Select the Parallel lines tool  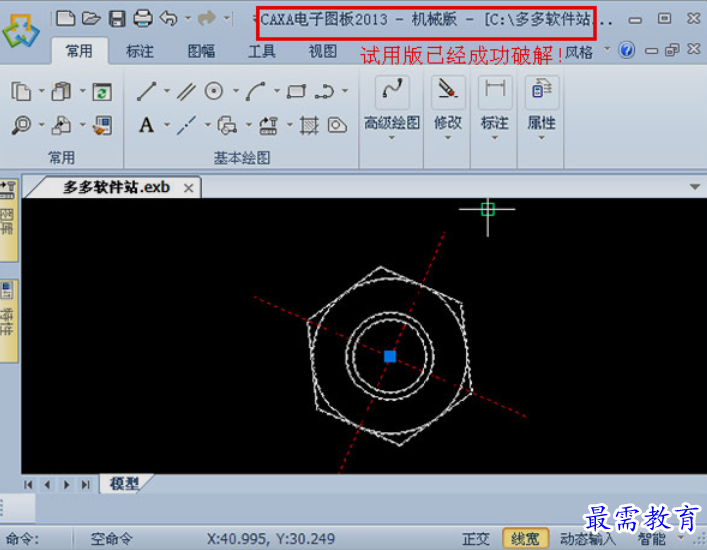(186, 92)
